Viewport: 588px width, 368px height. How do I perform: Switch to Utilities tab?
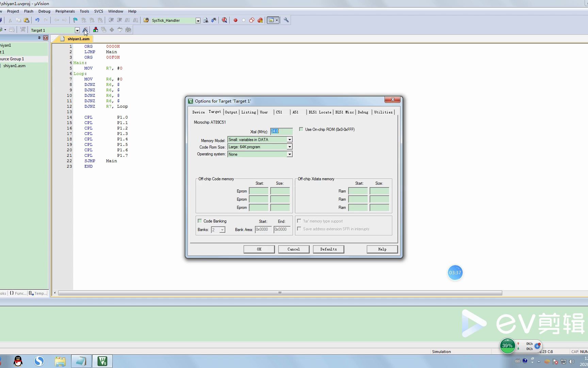383,112
